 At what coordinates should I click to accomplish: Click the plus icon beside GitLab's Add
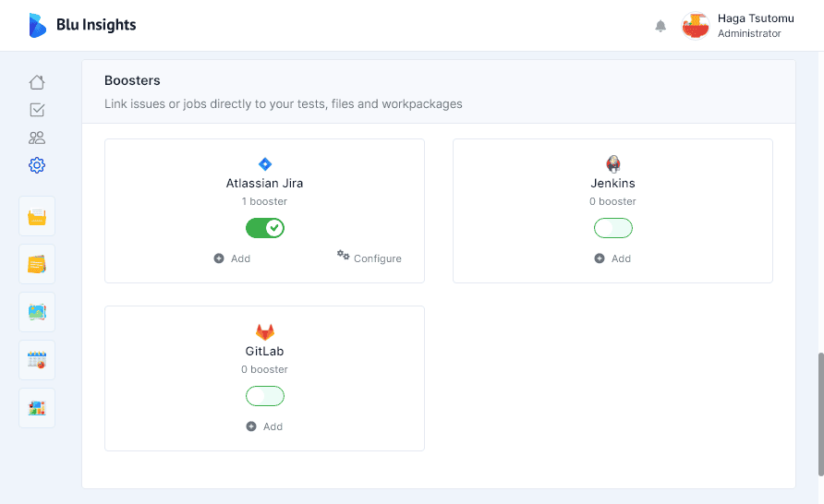[251, 426]
